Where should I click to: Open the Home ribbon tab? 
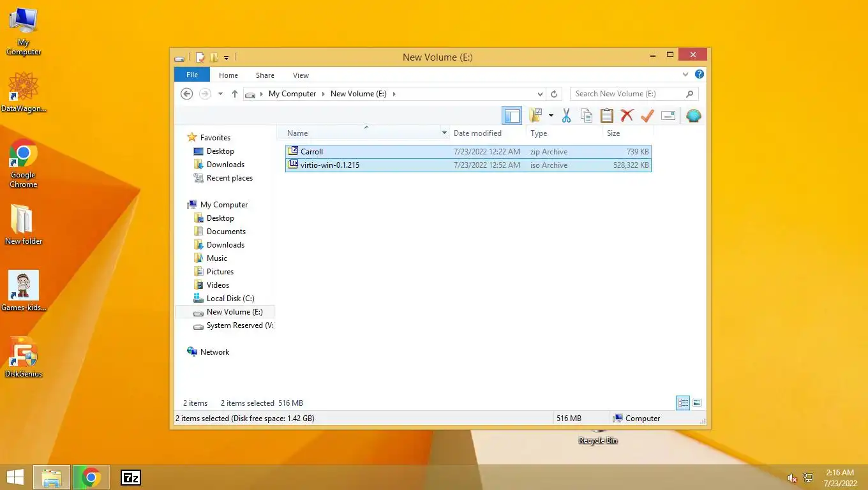pyautogui.click(x=228, y=75)
